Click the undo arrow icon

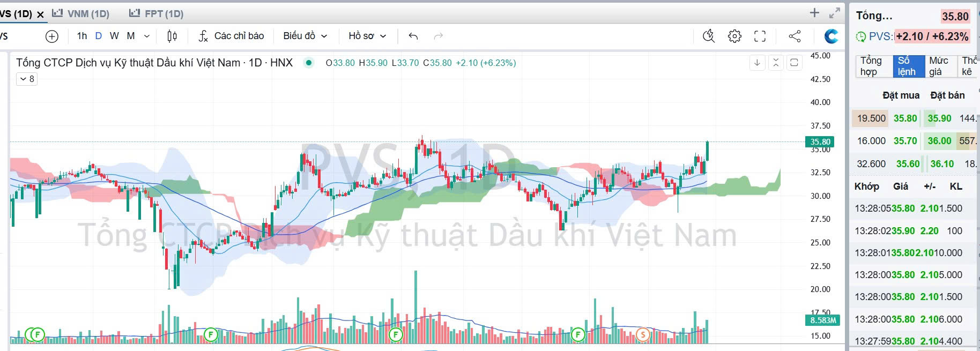pos(413,36)
